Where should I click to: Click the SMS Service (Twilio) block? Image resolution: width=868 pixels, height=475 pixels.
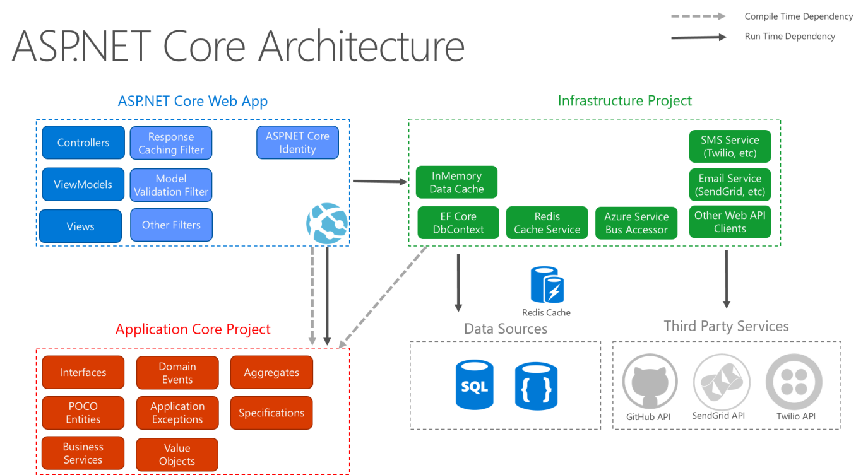(x=730, y=146)
